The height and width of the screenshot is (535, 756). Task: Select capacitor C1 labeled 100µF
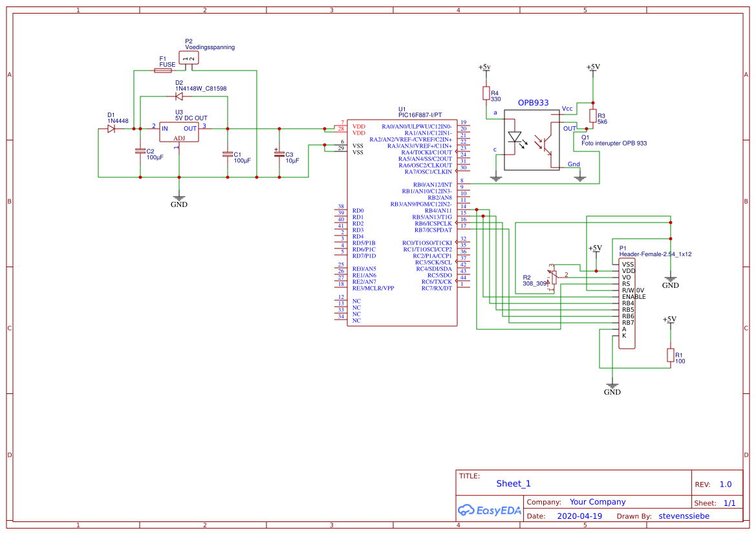[228, 154]
